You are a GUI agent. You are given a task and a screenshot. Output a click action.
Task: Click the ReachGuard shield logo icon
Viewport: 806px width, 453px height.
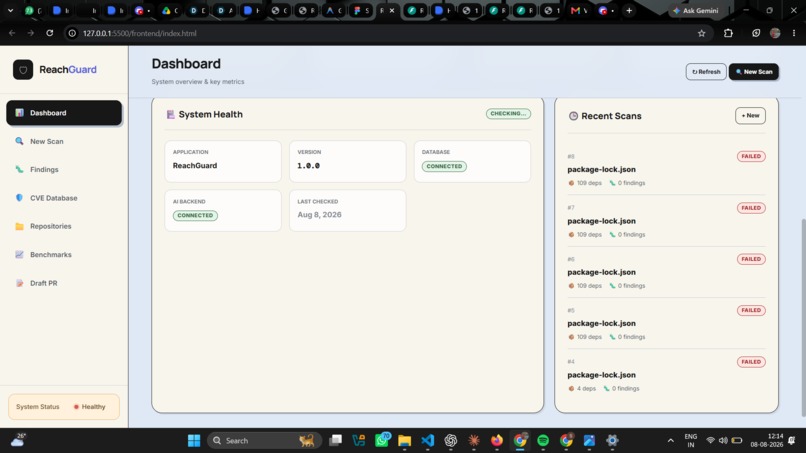[x=23, y=69]
